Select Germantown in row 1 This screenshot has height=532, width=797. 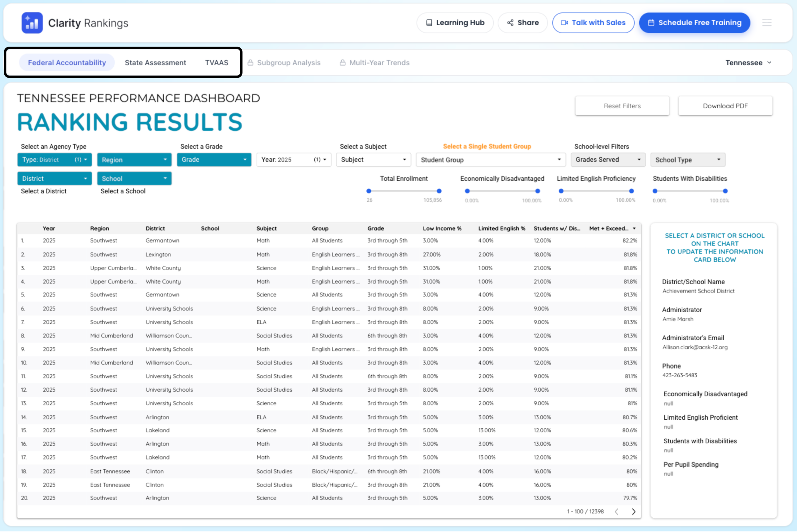(x=162, y=241)
